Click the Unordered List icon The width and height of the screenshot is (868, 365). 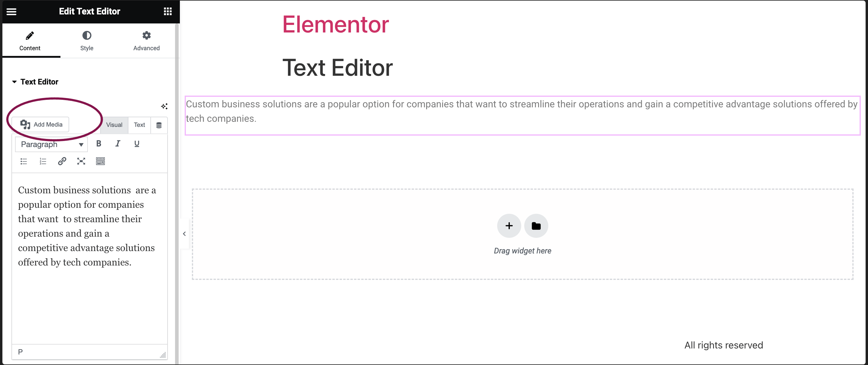23,161
